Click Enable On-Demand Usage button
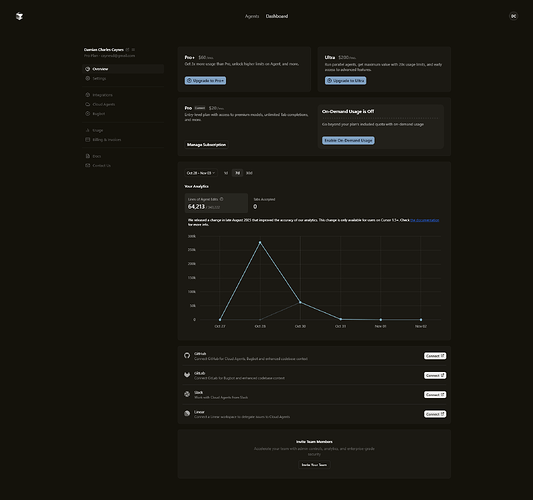 pos(348,140)
